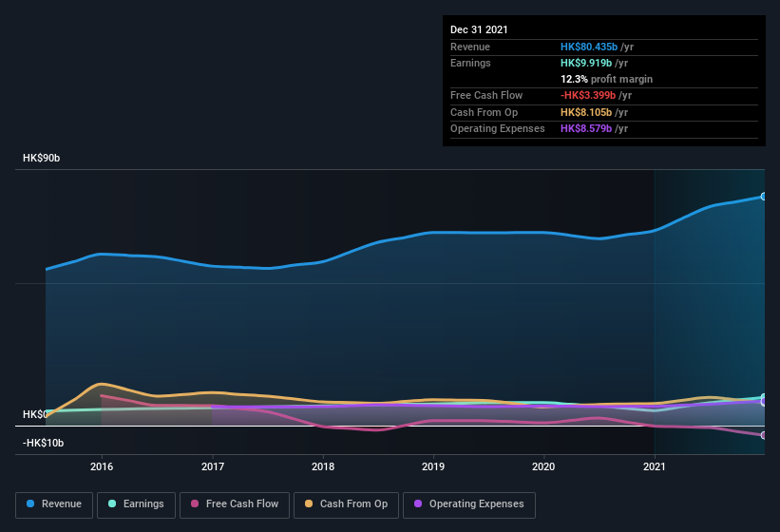Viewport: 780px width, 532px height.
Task: Click the Operating Expenses endpoint marker
Action: coord(763,401)
